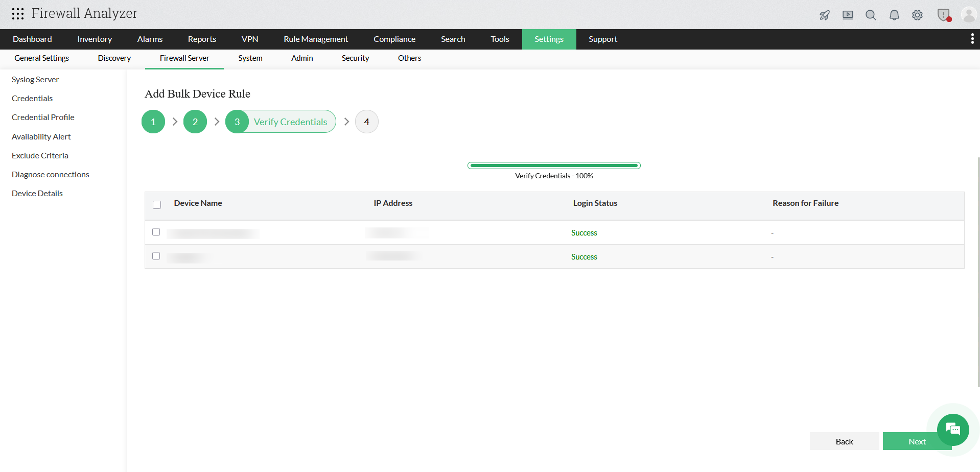Image resolution: width=980 pixels, height=472 pixels.
Task: Open the live chat bubble
Action: tap(953, 430)
